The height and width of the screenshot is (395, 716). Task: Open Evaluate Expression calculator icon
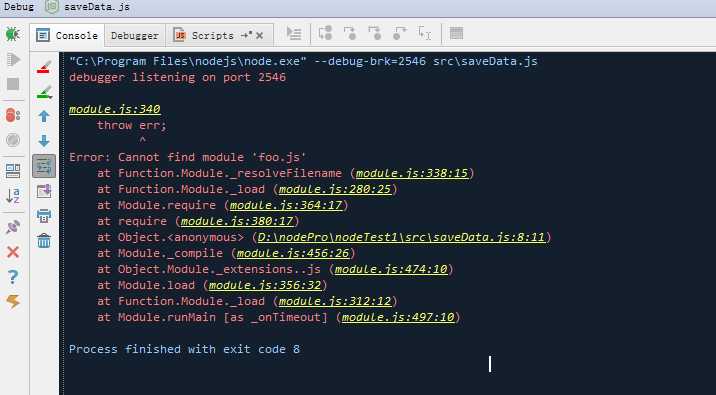(x=456, y=33)
